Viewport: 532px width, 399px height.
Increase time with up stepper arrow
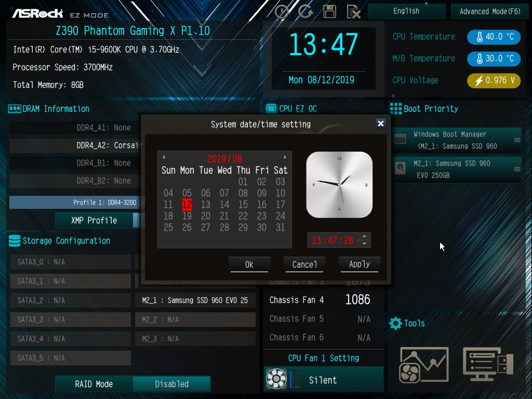364,236
